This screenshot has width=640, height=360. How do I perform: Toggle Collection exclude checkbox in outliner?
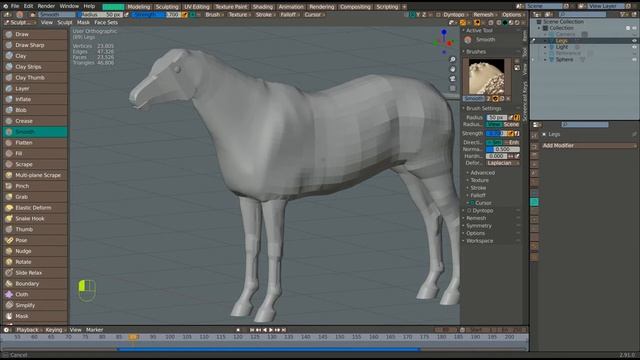tap(628, 28)
